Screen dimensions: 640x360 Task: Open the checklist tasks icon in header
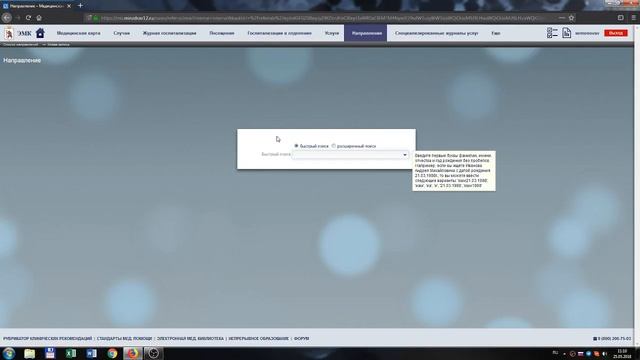click(552, 33)
